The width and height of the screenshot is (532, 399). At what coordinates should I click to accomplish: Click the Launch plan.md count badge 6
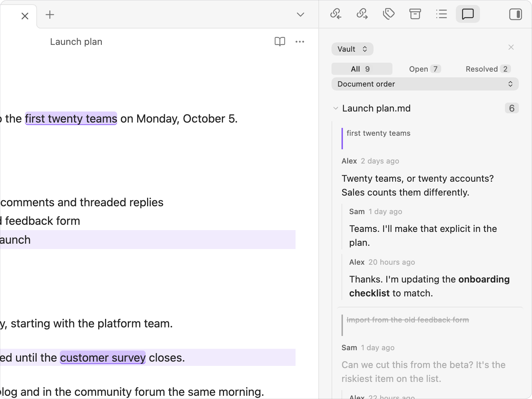[512, 108]
